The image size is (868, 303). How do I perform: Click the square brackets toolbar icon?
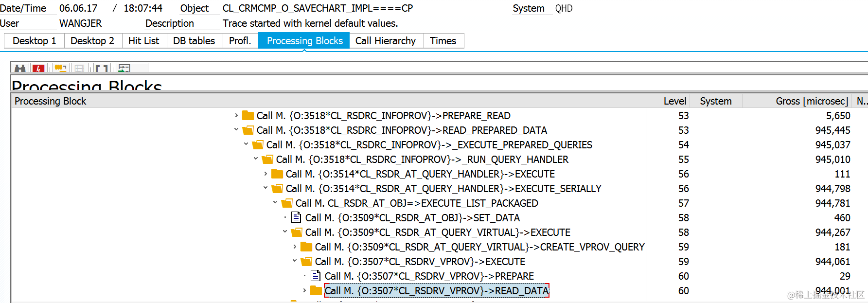coord(102,69)
